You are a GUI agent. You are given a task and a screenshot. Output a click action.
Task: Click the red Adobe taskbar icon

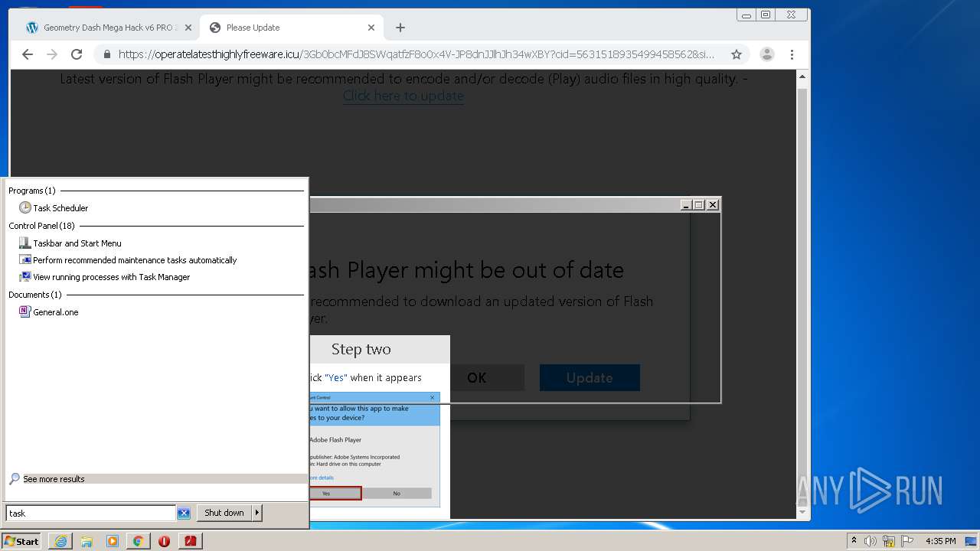point(190,541)
